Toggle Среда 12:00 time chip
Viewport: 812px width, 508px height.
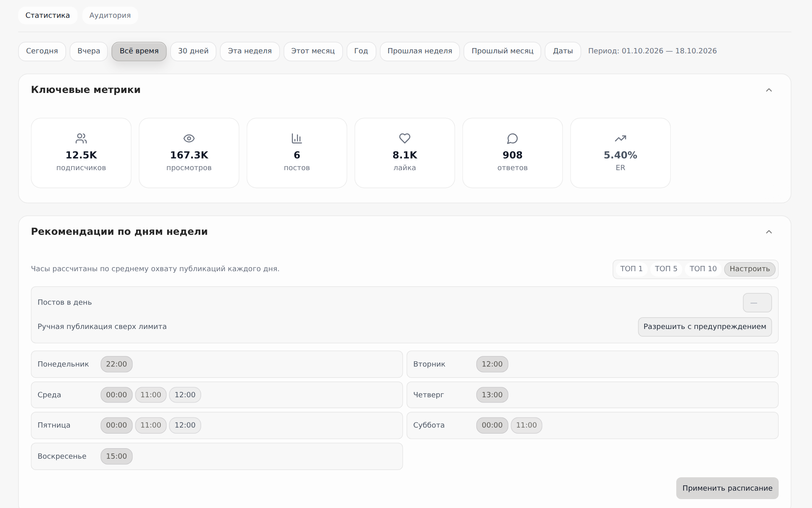pos(185,395)
